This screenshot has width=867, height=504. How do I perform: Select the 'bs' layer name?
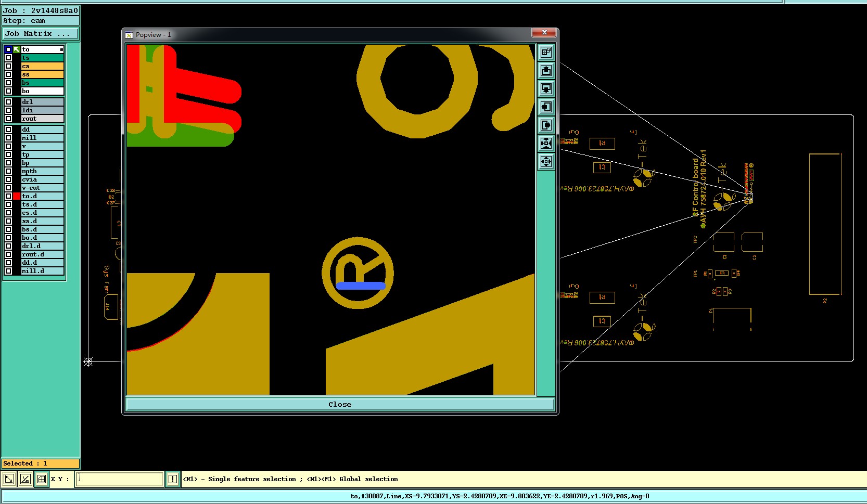coord(42,83)
